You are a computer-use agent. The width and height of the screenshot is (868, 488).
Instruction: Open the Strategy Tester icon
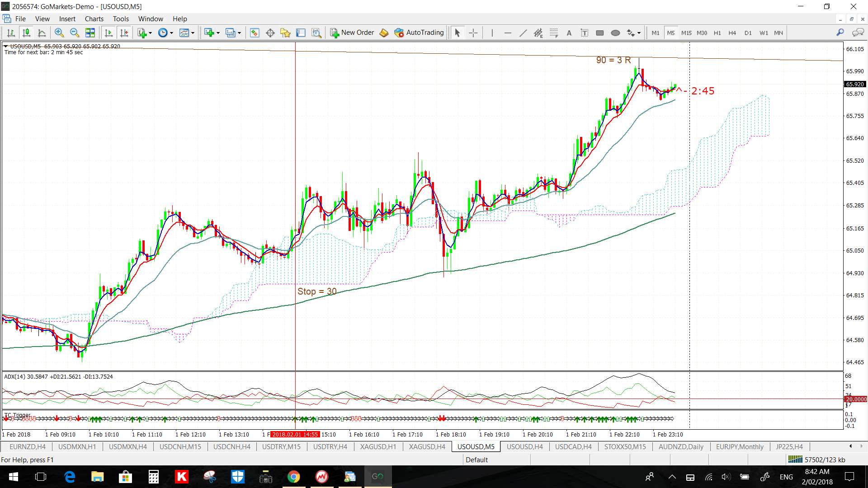pyautogui.click(x=316, y=33)
